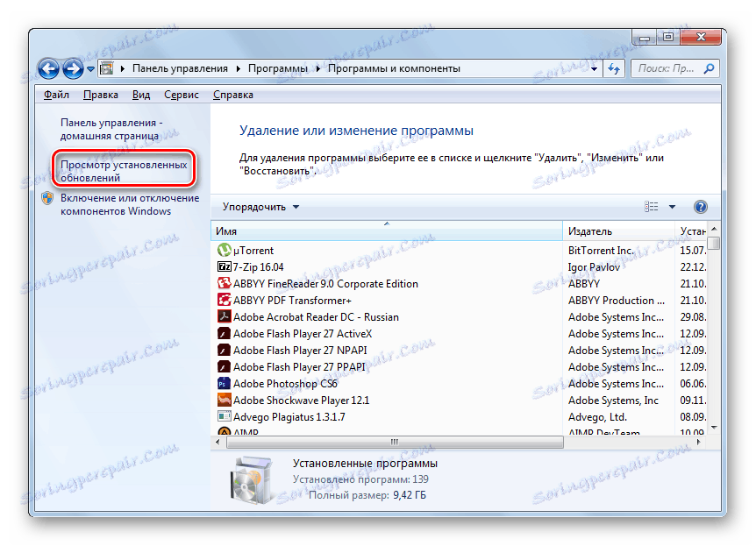Select the 7-Zip 16.04 entry name
This screenshot has width=756, height=546.
click(x=259, y=267)
